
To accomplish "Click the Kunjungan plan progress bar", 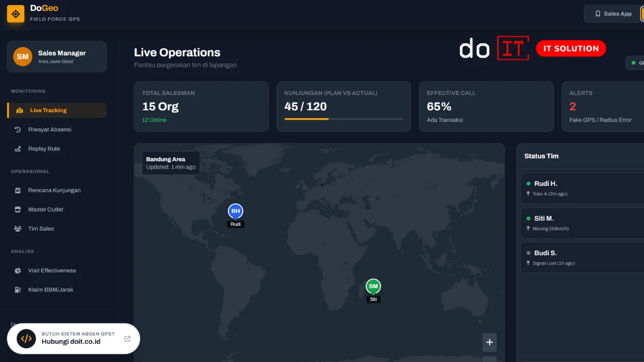I will pyautogui.click(x=344, y=119).
